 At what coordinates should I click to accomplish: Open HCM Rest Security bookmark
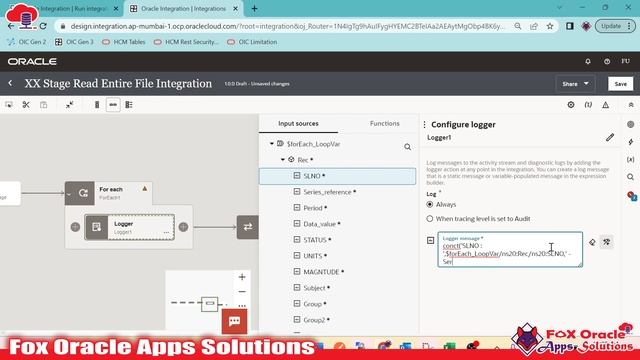pyautogui.click(x=186, y=42)
